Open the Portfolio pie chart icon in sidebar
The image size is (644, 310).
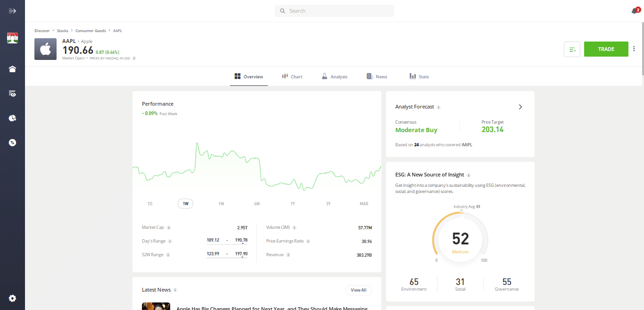coord(12,118)
